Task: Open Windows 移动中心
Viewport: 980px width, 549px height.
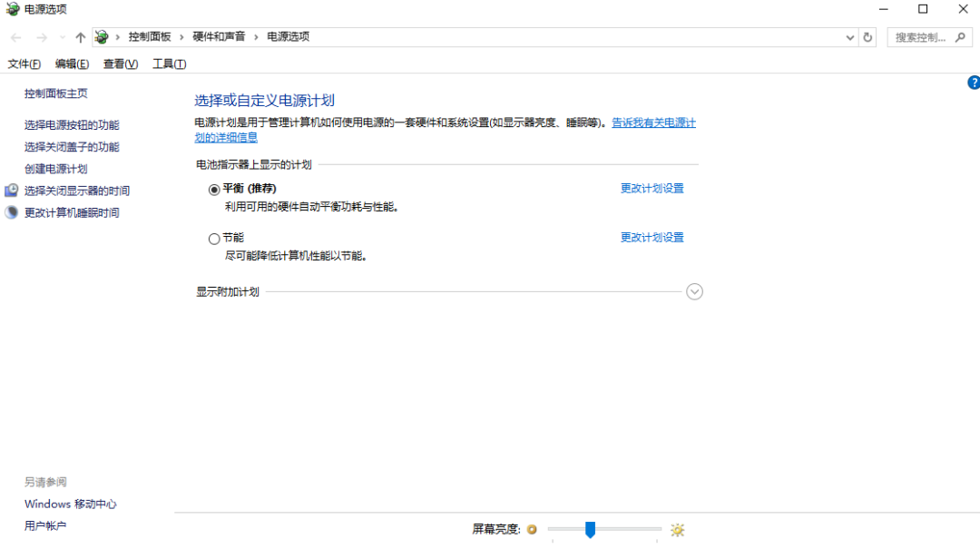Action: [x=70, y=504]
